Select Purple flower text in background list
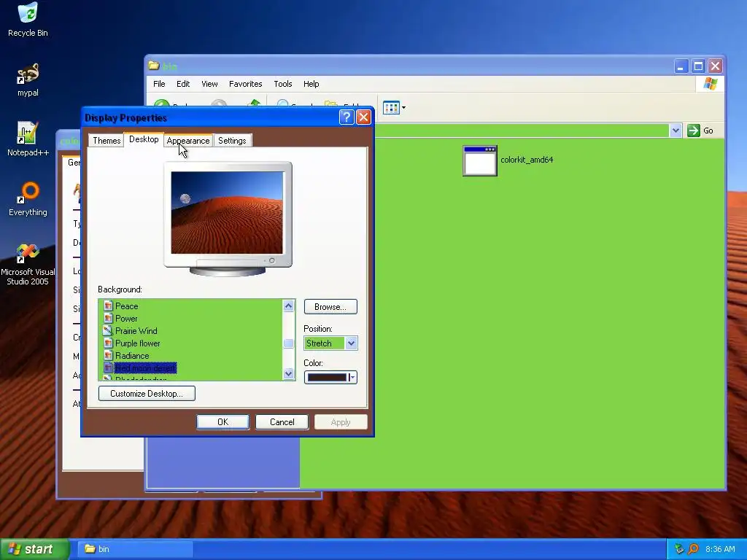Screen dimensions: 747x560 138,343
